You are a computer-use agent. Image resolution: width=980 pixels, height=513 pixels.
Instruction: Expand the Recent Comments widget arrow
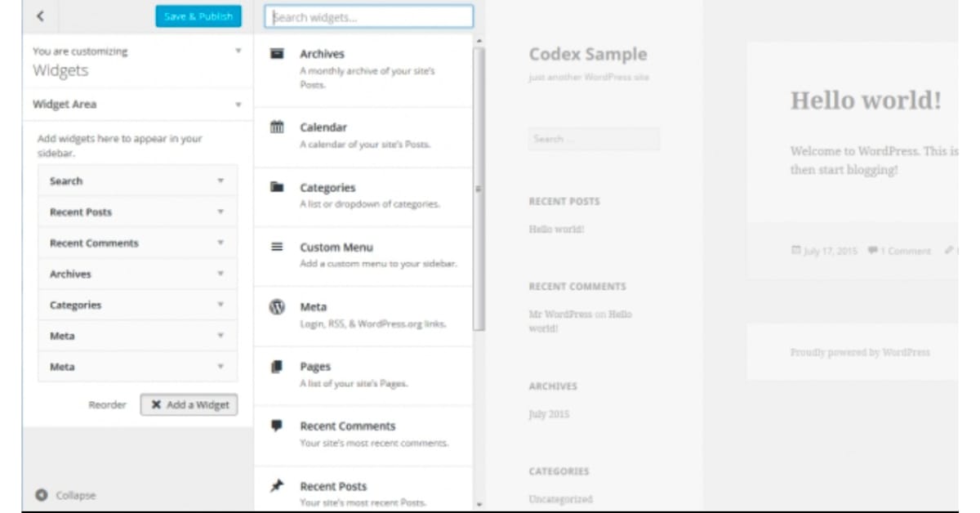220,243
